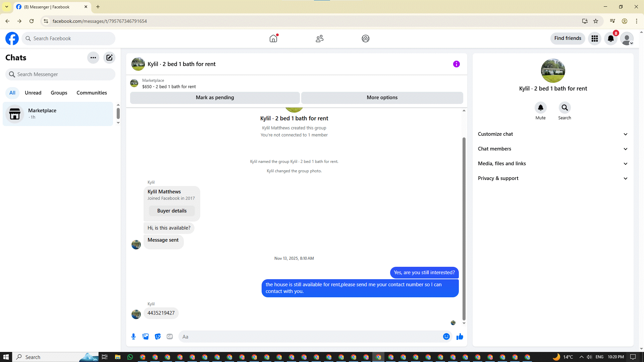The image size is (644, 362).
Task: Open the media controls icon in Chrome toolbar
Action: coord(612,21)
